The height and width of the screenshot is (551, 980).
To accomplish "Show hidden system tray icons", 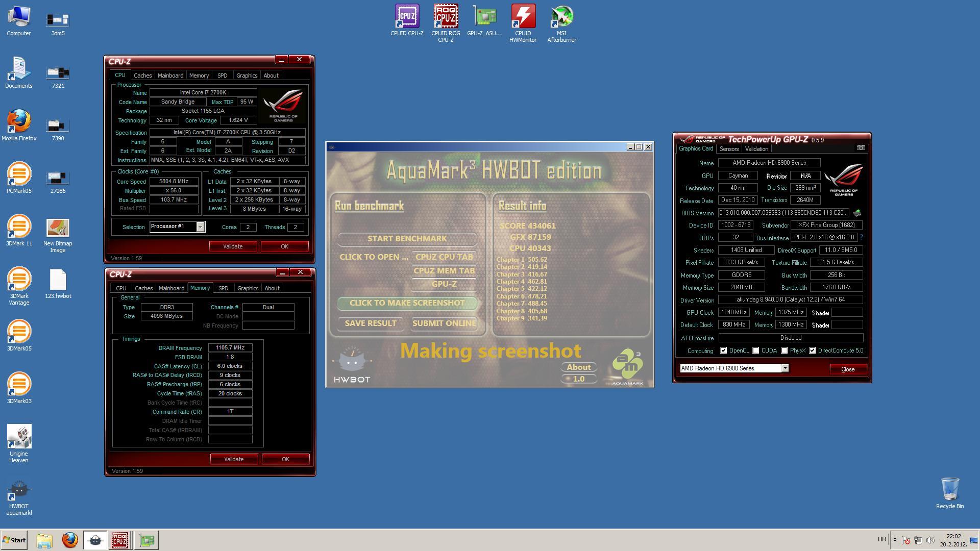I will 895,540.
